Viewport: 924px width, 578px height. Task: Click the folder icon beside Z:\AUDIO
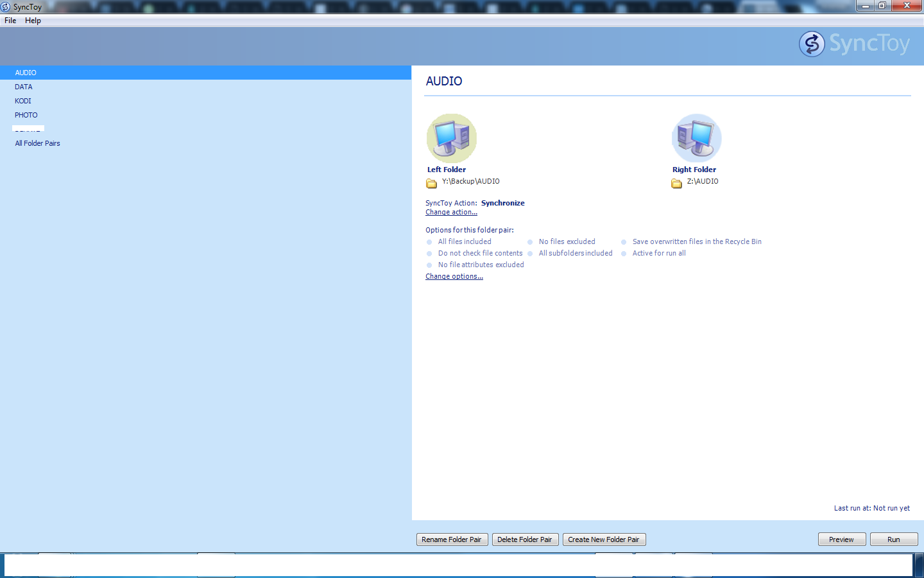[x=677, y=184]
